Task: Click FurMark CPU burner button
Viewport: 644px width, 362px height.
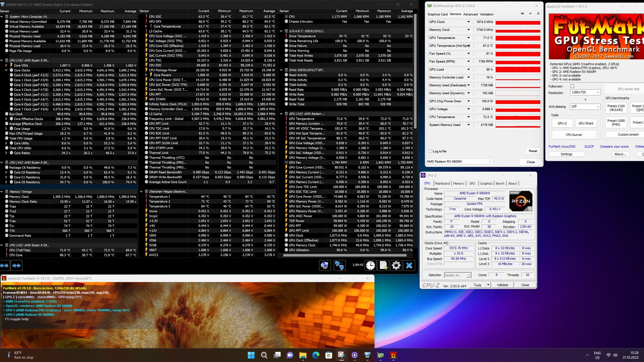Action: (x=574, y=135)
